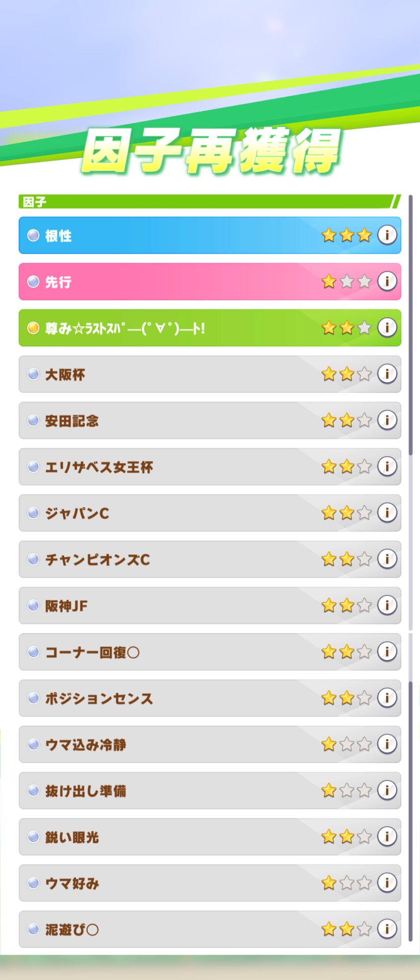Tap info icon on 泥遊び○ row
Viewport: 420px width, 980px height.
[387, 929]
